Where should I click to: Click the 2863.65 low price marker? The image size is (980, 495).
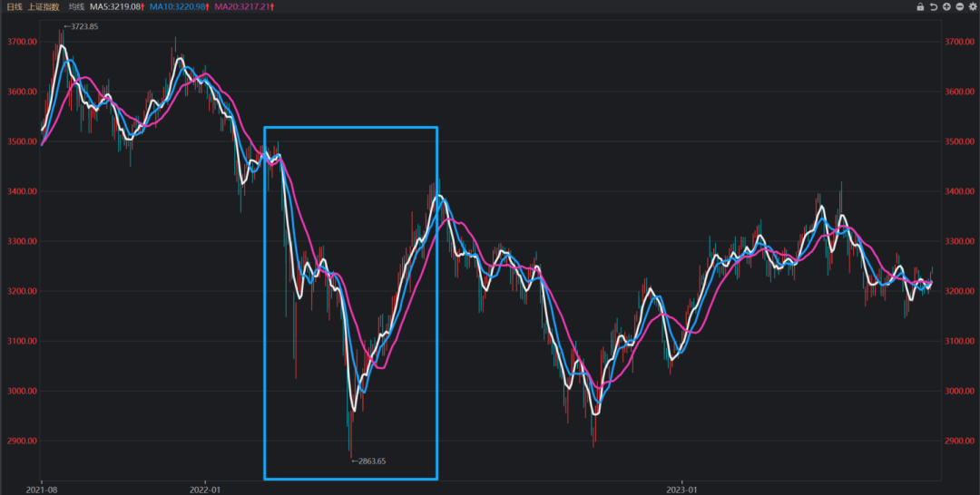pyautogui.click(x=370, y=461)
